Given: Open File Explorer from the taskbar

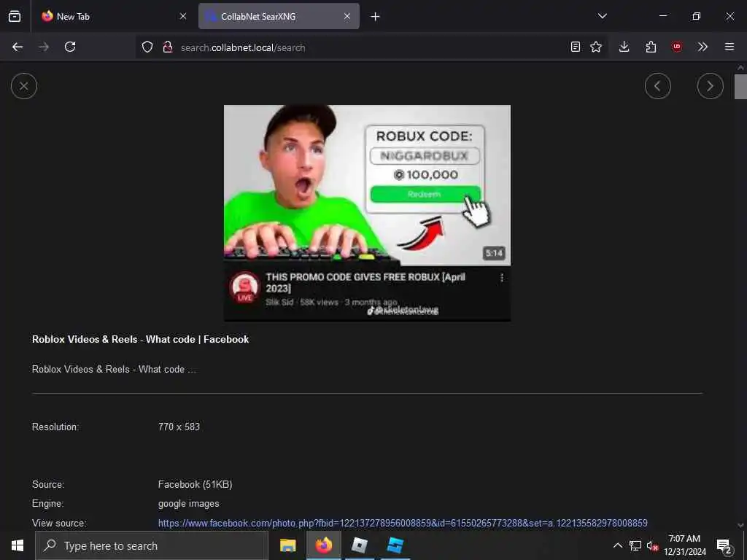Looking at the screenshot, I should [x=287, y=545].
